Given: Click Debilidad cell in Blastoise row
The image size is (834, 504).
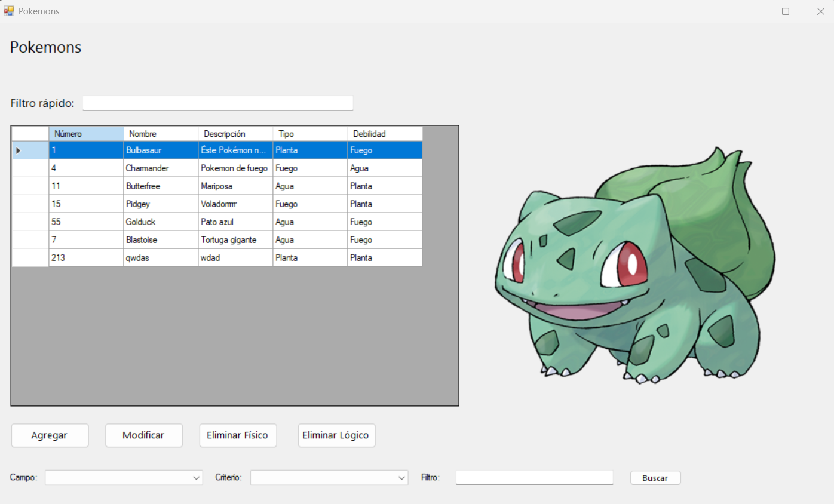Looking at the screenshot, I should [x=385, y=240].
